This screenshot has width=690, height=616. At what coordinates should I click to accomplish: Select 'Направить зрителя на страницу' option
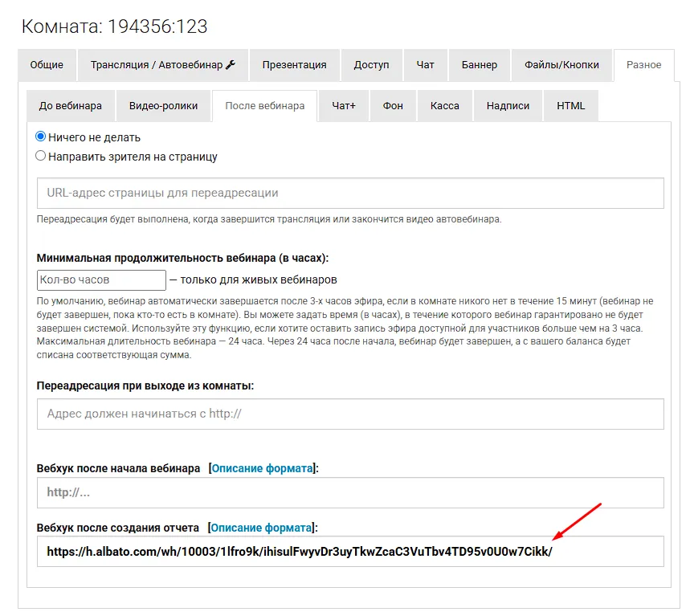pyautogui.click(x=41, y=157)
